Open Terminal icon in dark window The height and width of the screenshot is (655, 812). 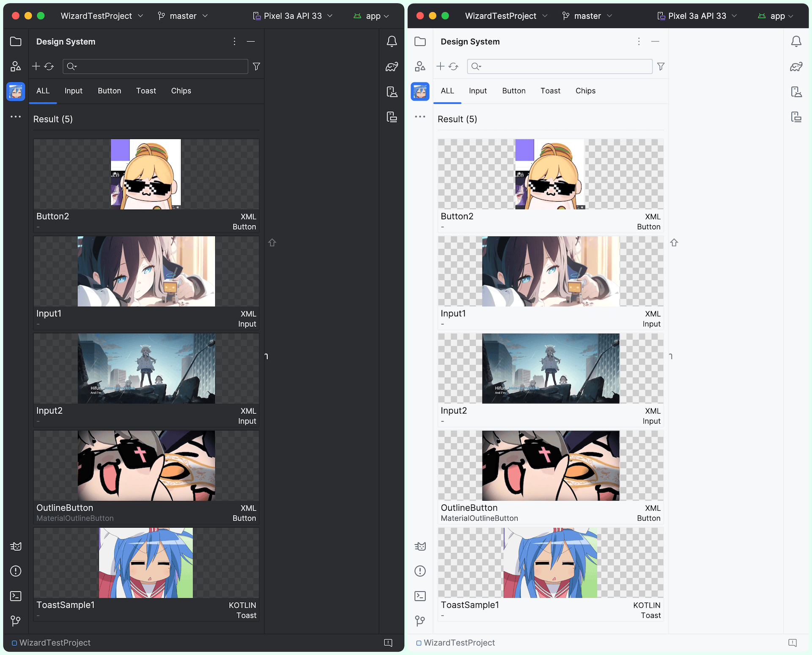point(16,596)
